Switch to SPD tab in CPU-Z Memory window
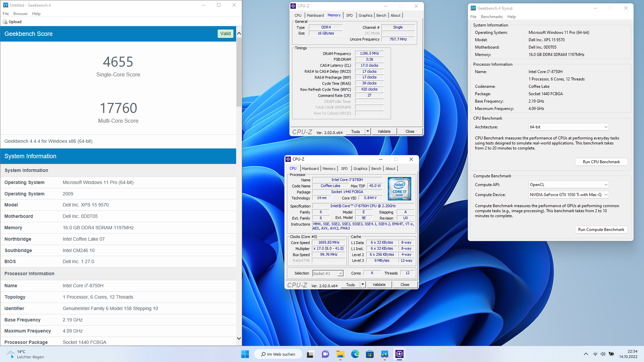Screen dimensions: 644x362 pos(349,15)
